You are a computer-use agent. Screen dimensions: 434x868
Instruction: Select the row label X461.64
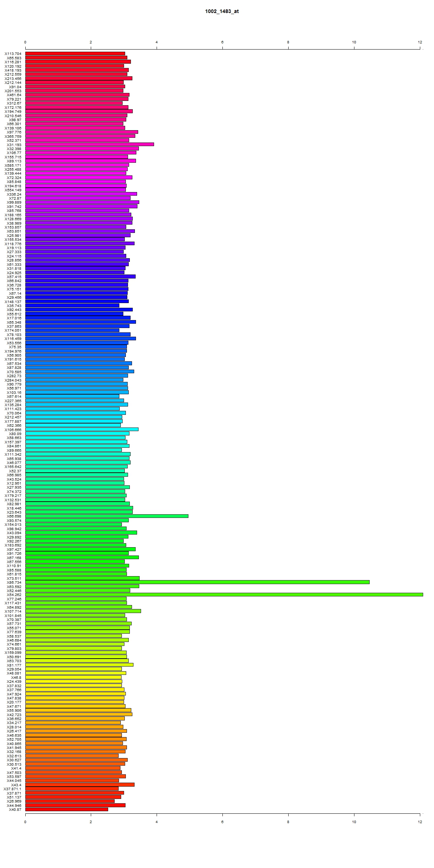[x=14, y=95]
